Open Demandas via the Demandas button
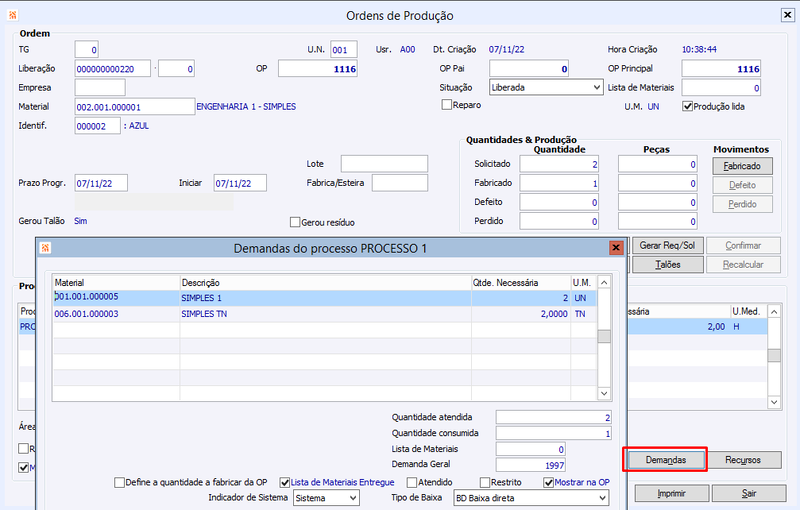The height and width of the screenshot is (510, 800). tap(666, 460)
